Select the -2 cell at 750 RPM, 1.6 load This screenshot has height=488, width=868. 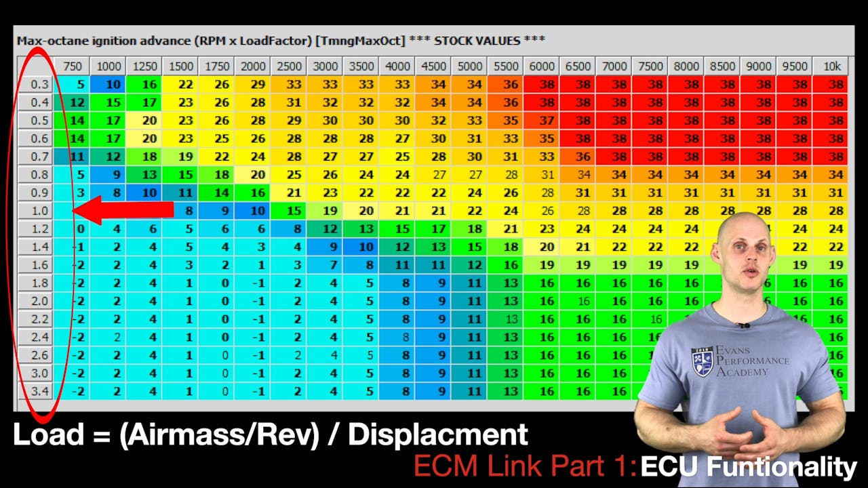click(72, 265)
